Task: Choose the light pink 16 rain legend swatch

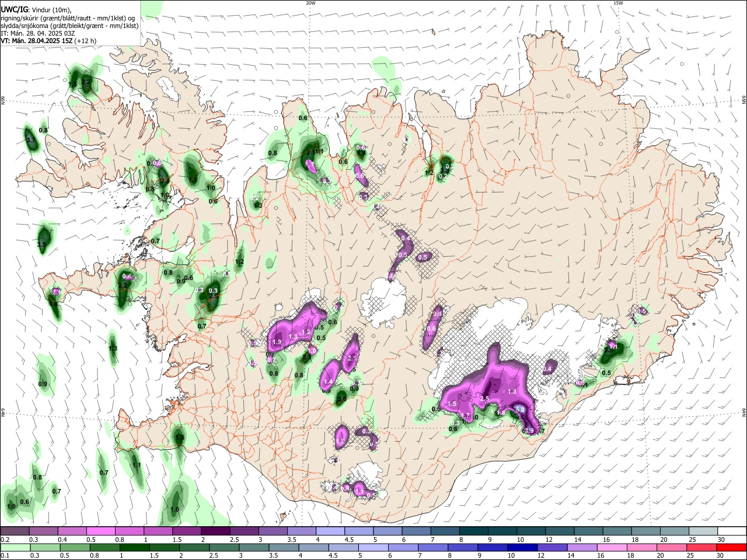Action: [x=612, y=547]
